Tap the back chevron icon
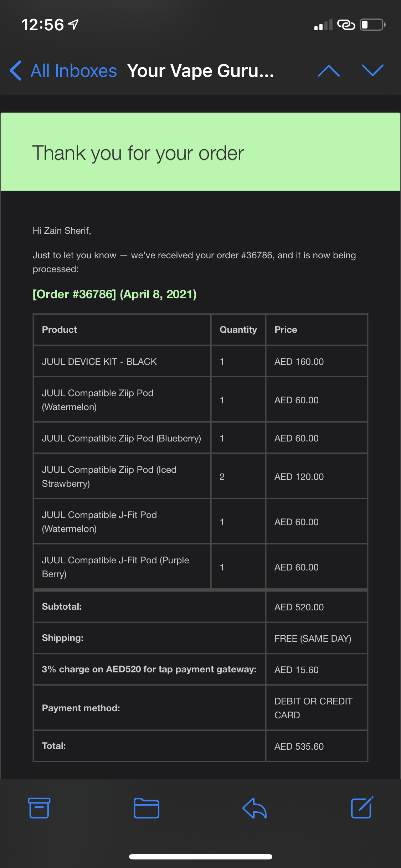Screen dimensions: 401x868 16,71
